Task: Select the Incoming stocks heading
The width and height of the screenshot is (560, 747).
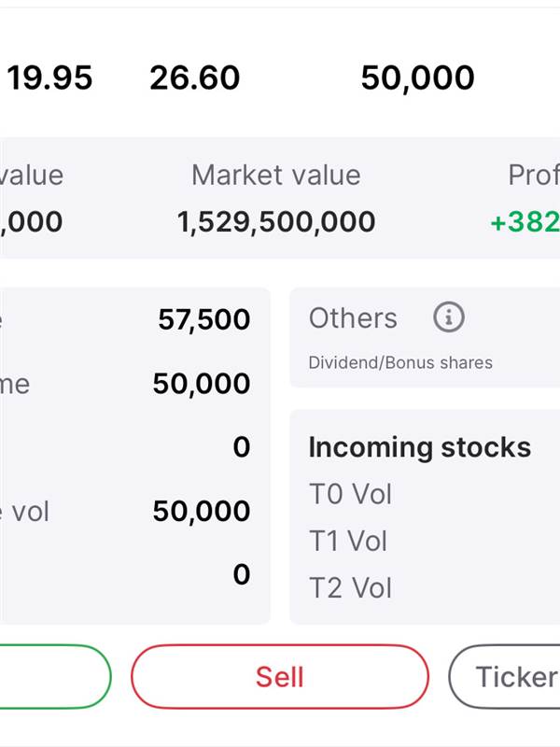Action: (419, 448)
